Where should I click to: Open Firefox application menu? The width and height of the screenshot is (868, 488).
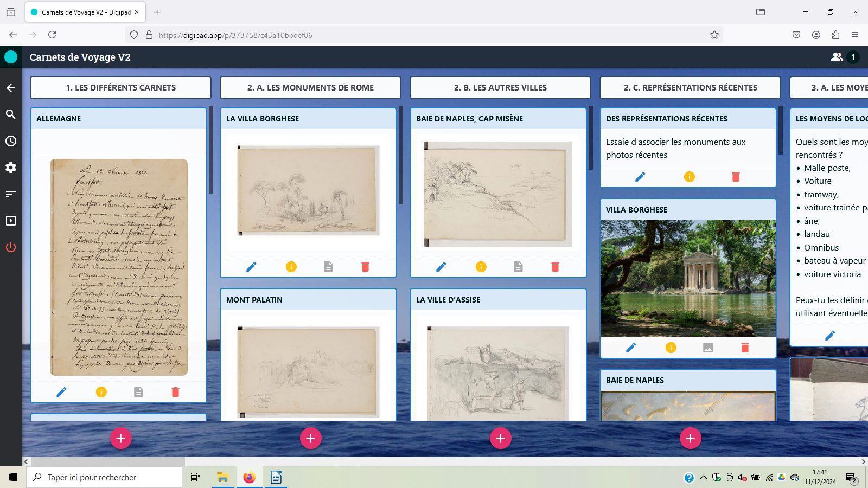point(855,35)
